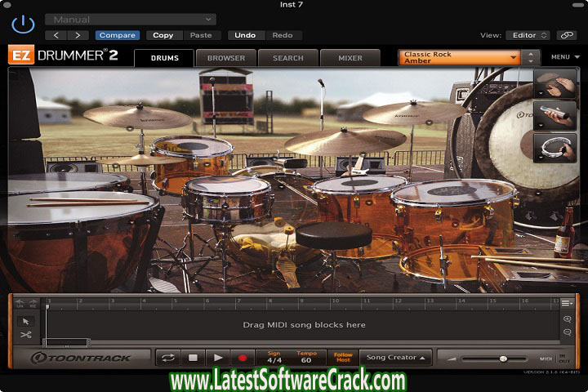Toggle the plugin power bypass button
Screen dimensions: 588x392
tap(23, 24)
